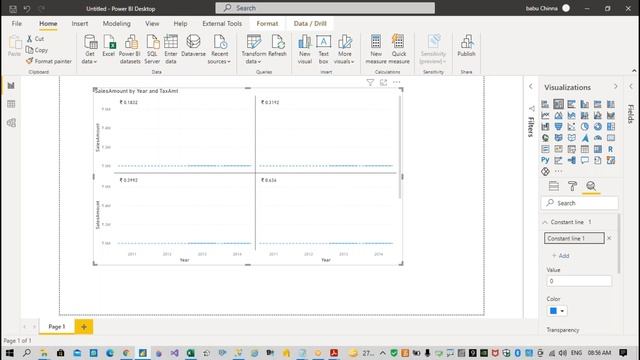Click the blue Color swatch
The height and width of the screenshot is (360, 640).
pyautogui.click(x=553, y=311)
